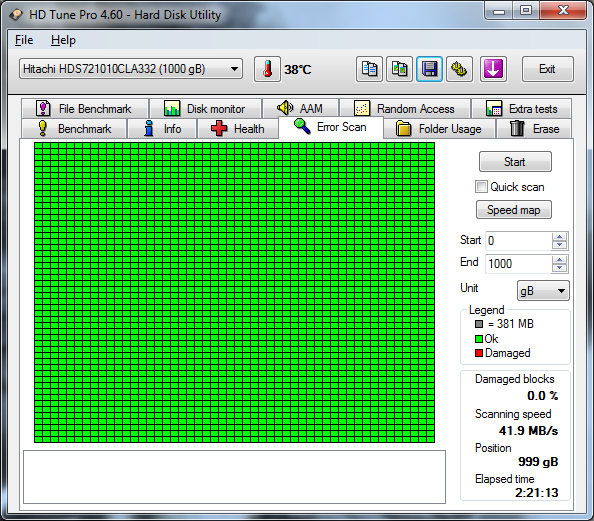Enable the Quick scan checkbox

point(481,187)
